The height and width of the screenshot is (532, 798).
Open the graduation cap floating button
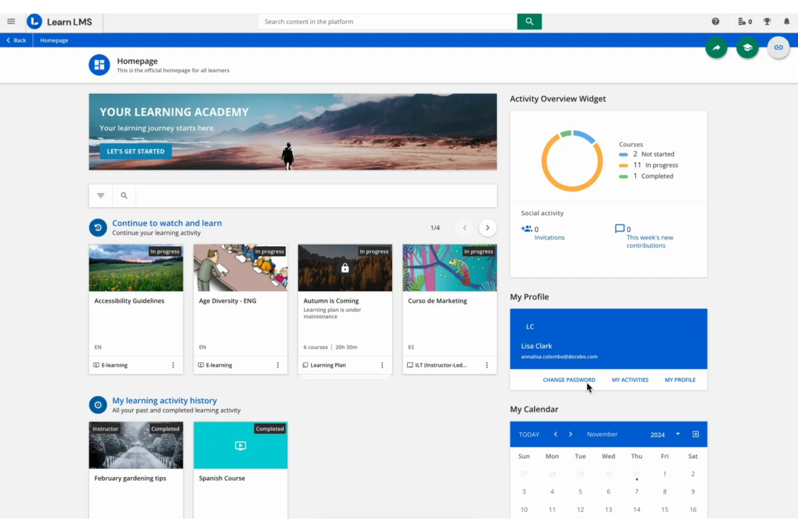(x=747, y=47)
